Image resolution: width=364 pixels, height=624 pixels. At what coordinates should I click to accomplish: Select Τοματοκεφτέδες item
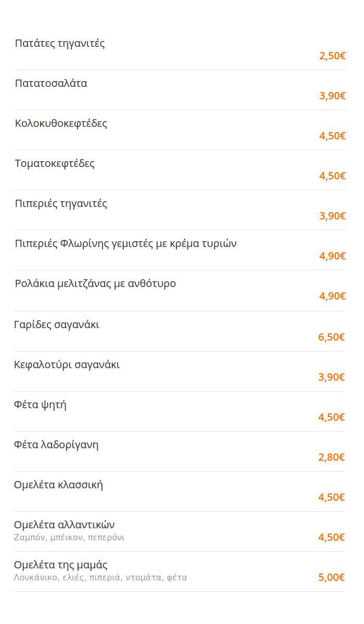180,170
